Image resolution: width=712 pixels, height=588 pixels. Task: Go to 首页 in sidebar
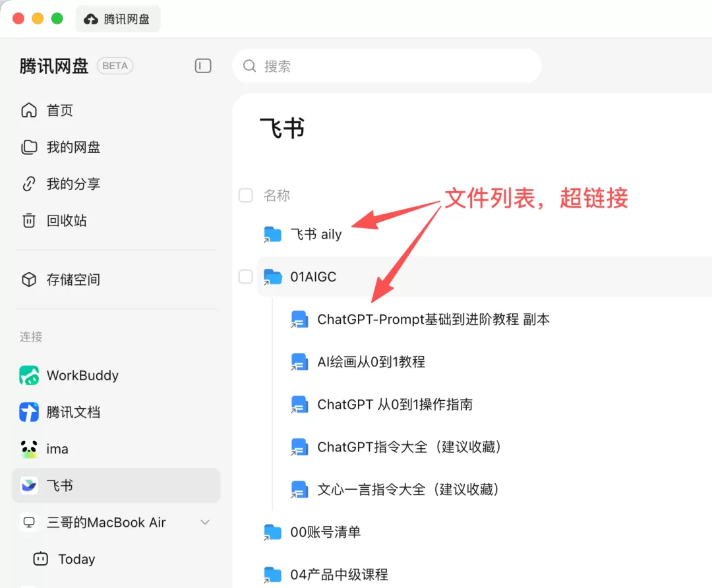pos(59,110)
